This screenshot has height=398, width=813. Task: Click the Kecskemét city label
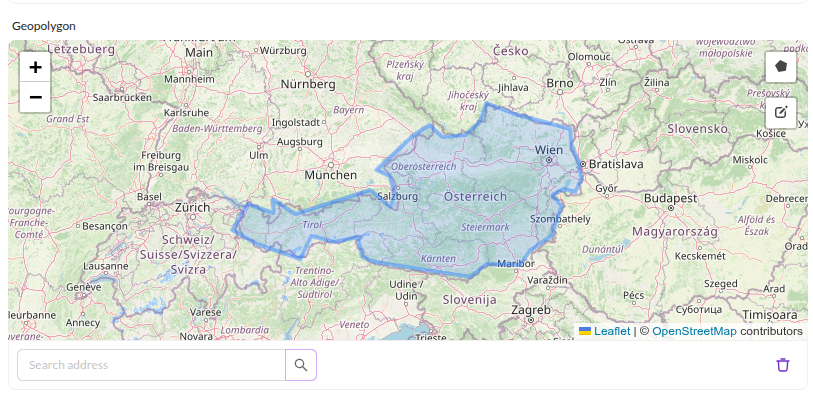tap(700, 256)
